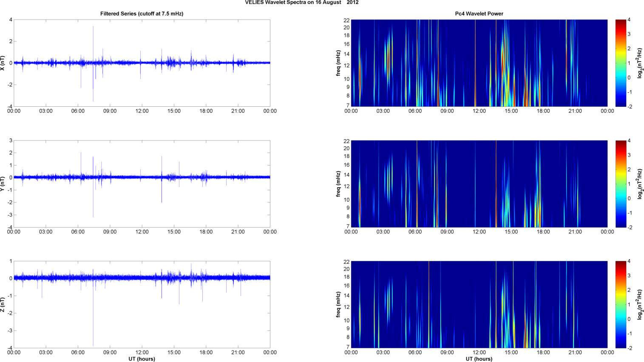644x362 pixels.
Task: Select the Y (nT) y-axis label
Action: coord(3,184)
